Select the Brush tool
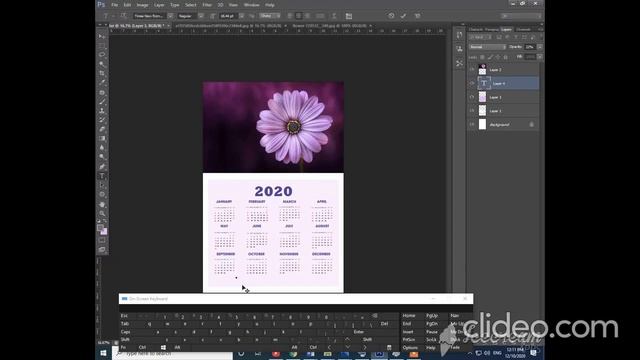The width and height of the screenshot is (640, 360). pos(102,102)
